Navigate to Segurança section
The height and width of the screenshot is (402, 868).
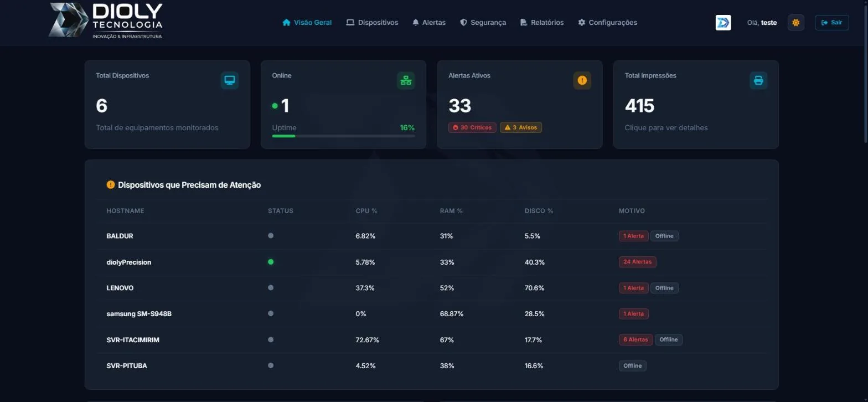(x=483, y=23)
